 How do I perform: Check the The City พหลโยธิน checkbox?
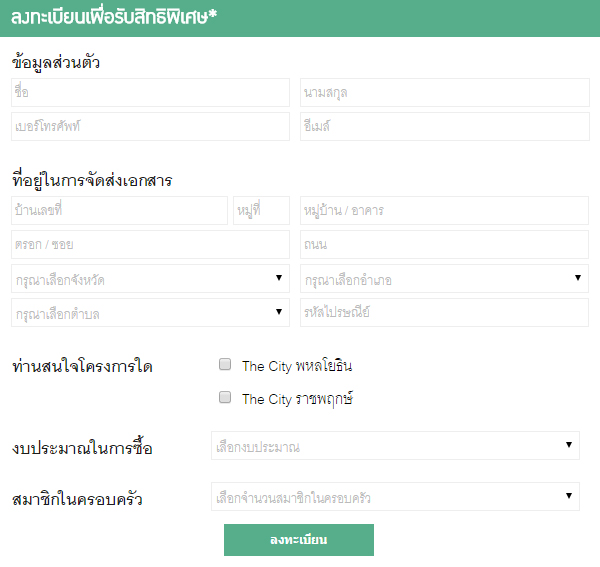point(225,365)
